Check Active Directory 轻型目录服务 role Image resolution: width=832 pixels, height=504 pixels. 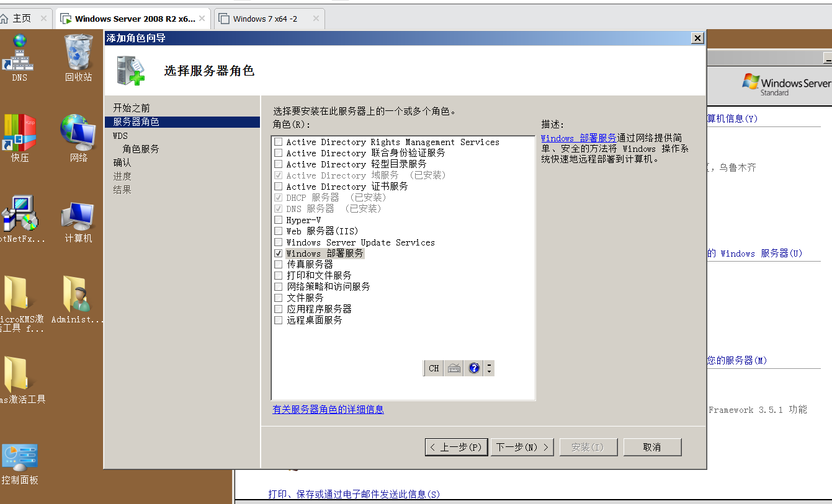click(279, 164)
